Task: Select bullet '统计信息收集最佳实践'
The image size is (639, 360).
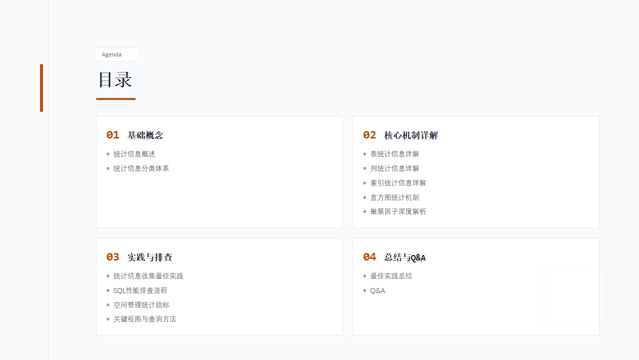Action: [148, 276]
